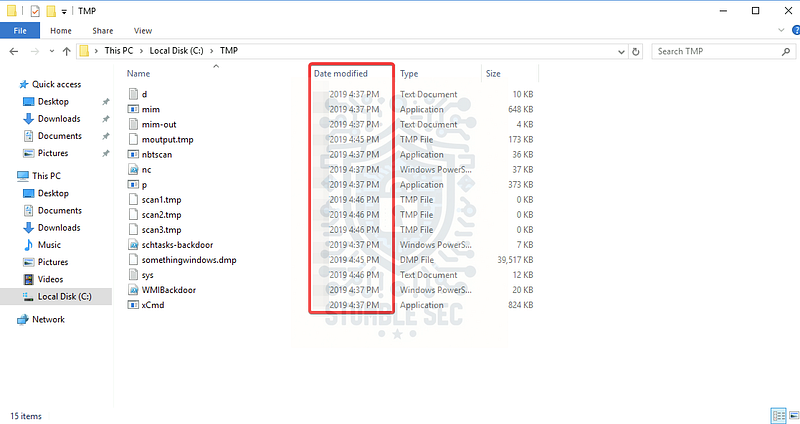Select the mim-out text file icon
Screen dimensions: 800x424
[133, 124]
